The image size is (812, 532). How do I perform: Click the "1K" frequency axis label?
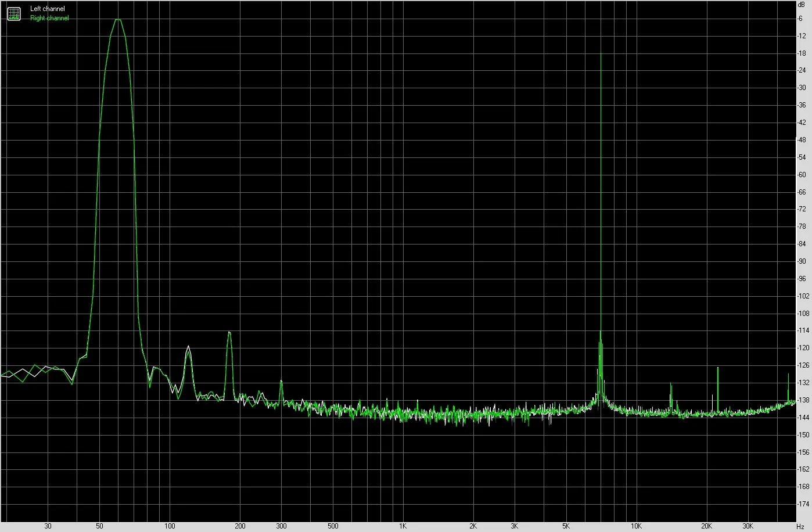(x=403, y=526)
